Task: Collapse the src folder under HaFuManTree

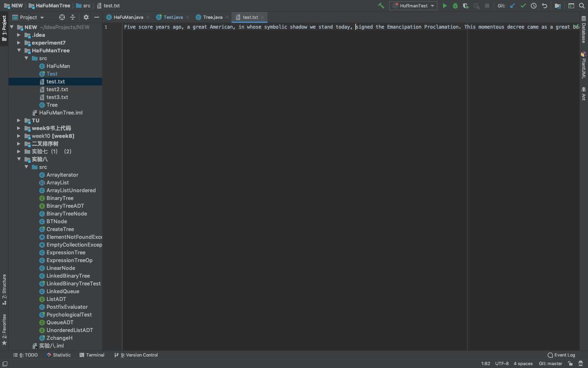Action: pos(27,58)
